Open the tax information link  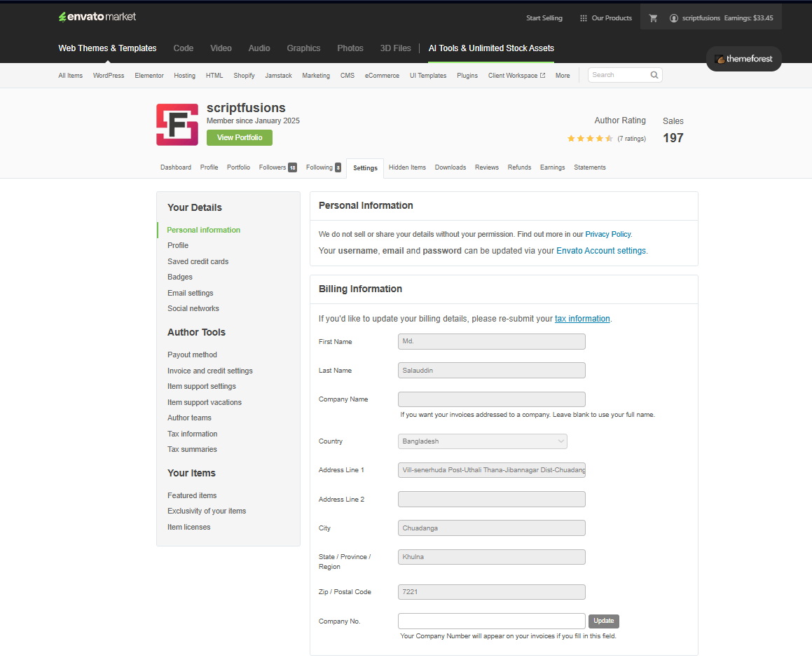[x=582, y=319]
